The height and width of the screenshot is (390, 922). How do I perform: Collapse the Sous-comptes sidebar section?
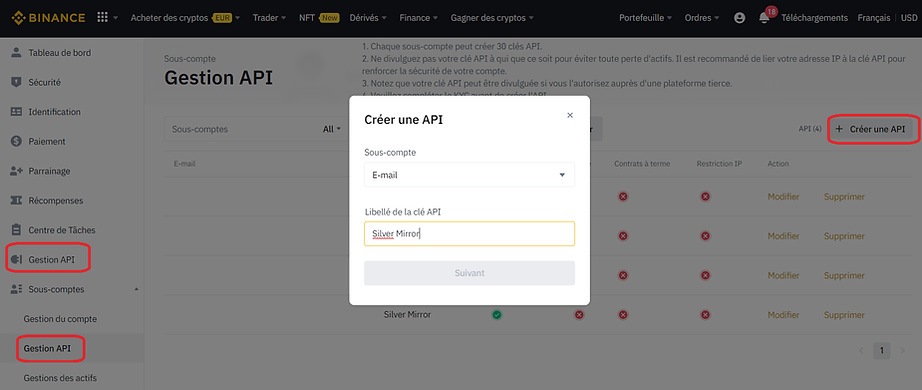pyautogui.click(x=136, y=289)
